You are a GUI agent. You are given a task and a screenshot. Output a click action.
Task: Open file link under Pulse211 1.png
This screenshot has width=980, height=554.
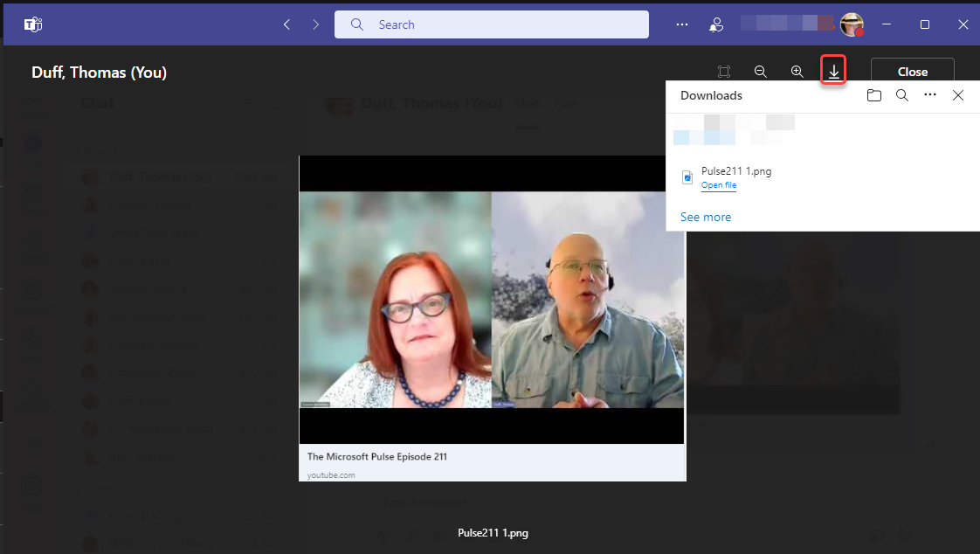pos(718,185)
